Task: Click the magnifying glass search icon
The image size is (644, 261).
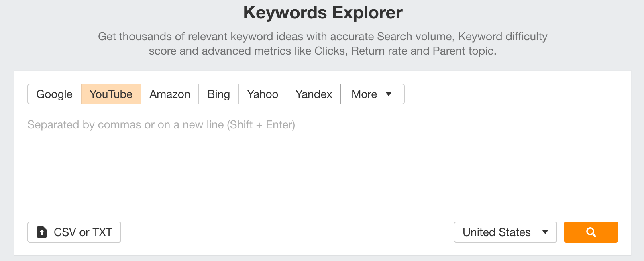Action: [x=591, y=232]
